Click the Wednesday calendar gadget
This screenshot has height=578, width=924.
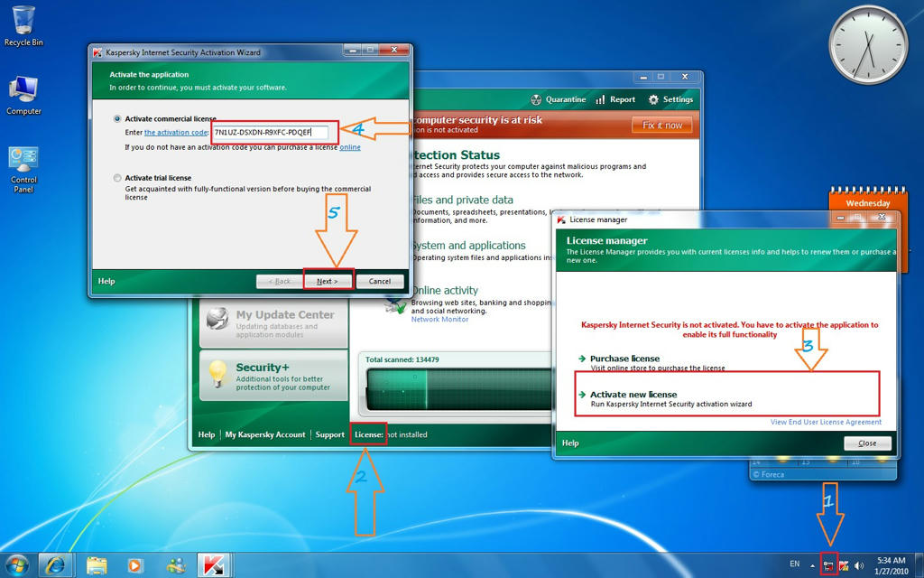tap(868, 200)
